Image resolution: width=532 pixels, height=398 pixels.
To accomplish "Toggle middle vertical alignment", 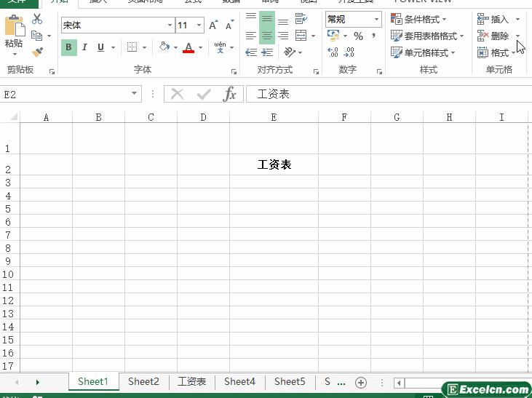I will [x=267, y=19].
